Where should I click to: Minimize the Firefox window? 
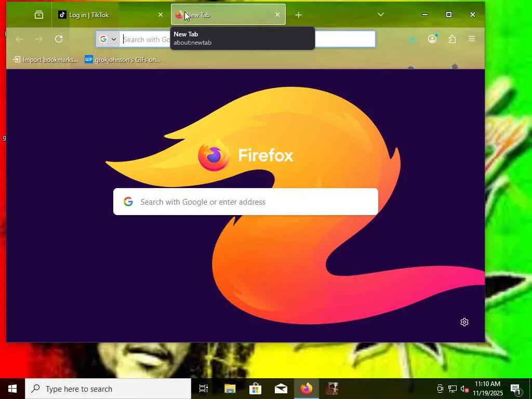click(x=425, y=15)
